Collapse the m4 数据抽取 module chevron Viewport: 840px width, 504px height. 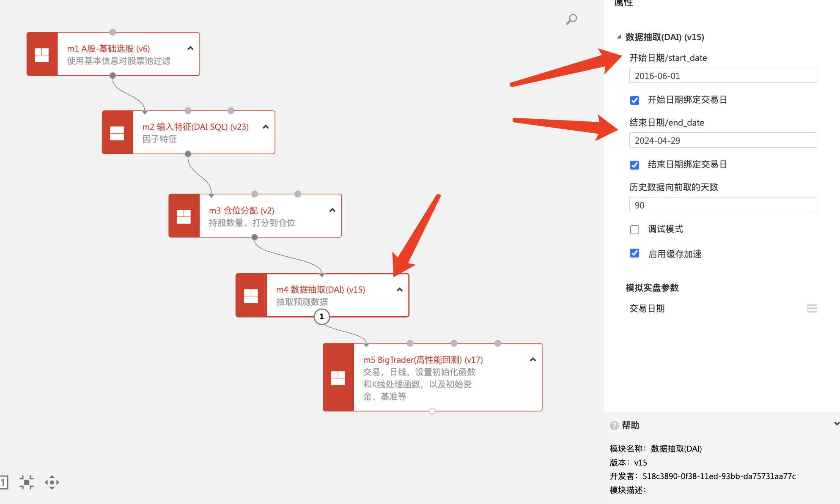point(399,290)
